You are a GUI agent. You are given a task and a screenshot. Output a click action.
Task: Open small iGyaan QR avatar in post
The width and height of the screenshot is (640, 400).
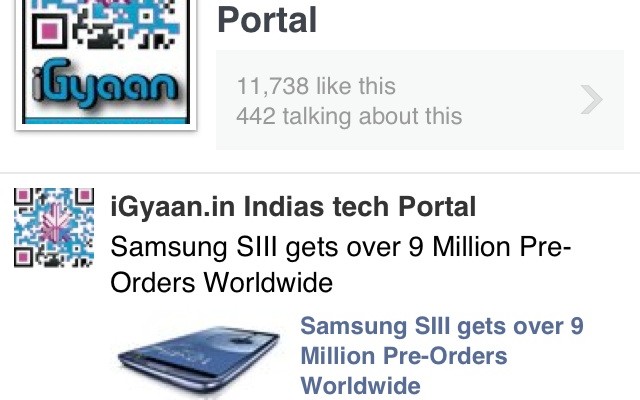pyautogui.click(x=54, y=228)
